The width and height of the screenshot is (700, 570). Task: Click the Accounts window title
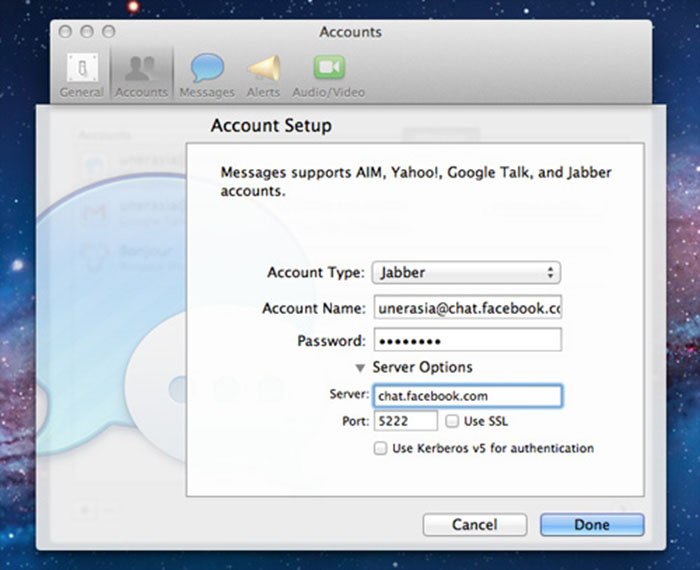click(x=350, y=32)
